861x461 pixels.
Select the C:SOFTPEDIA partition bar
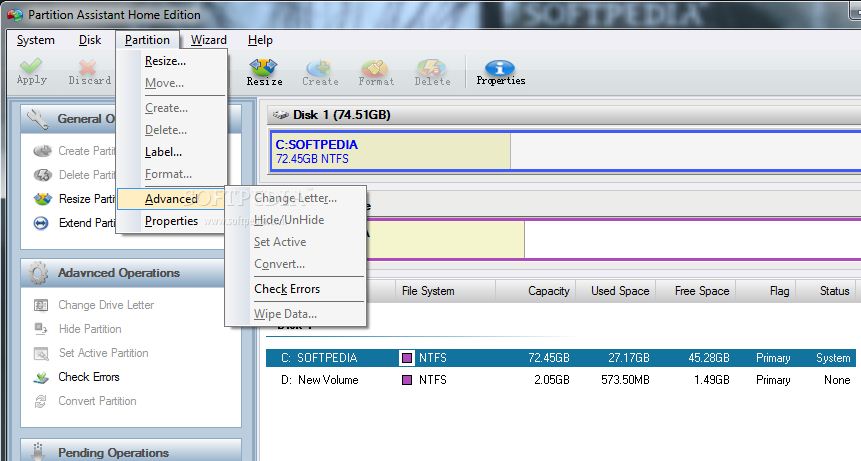(x=566, y=151)
